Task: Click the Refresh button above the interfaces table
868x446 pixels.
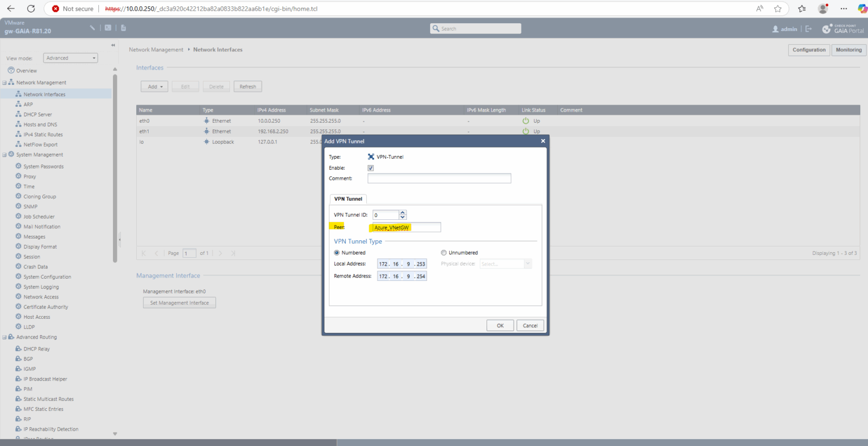Action: [x=248, y=86]
